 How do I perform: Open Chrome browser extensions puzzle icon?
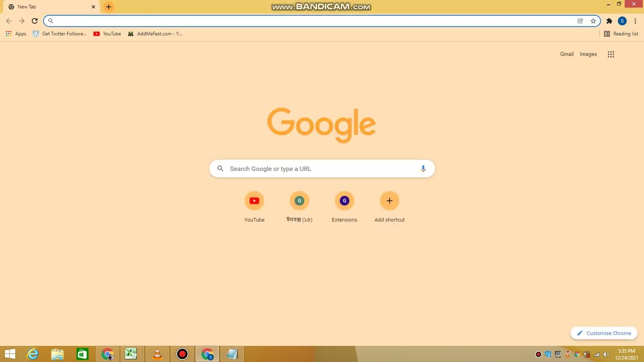(x=609, y=21)
